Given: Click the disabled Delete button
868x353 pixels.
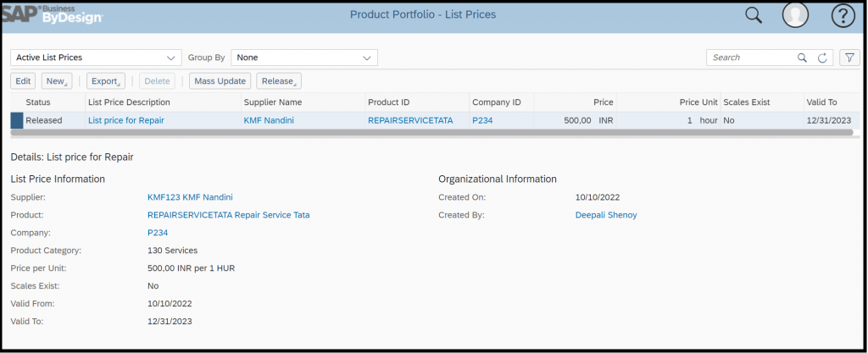Looking at the screenshot, I should pos(157,81).
